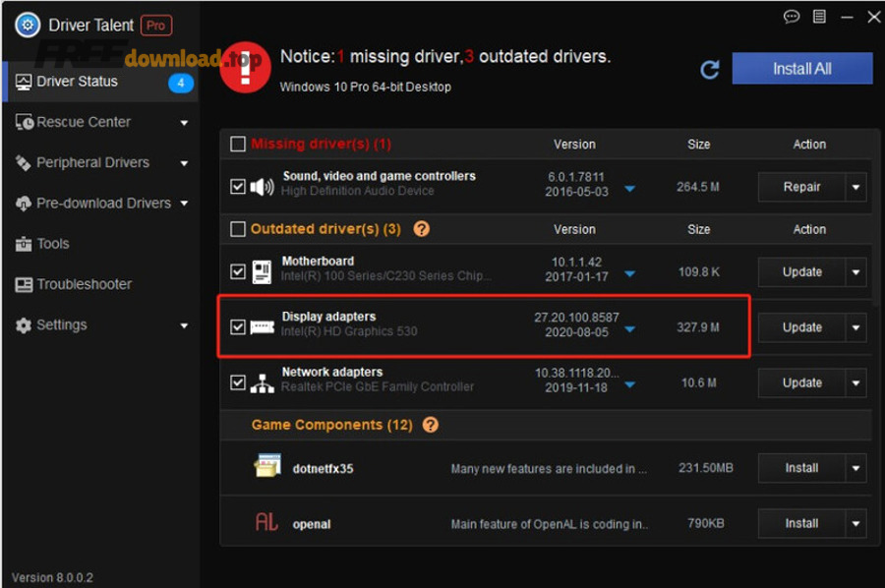Click the Peripheral Drivers plug icon
This screenshot has width=885, height=588.
(x=24, y=163)
